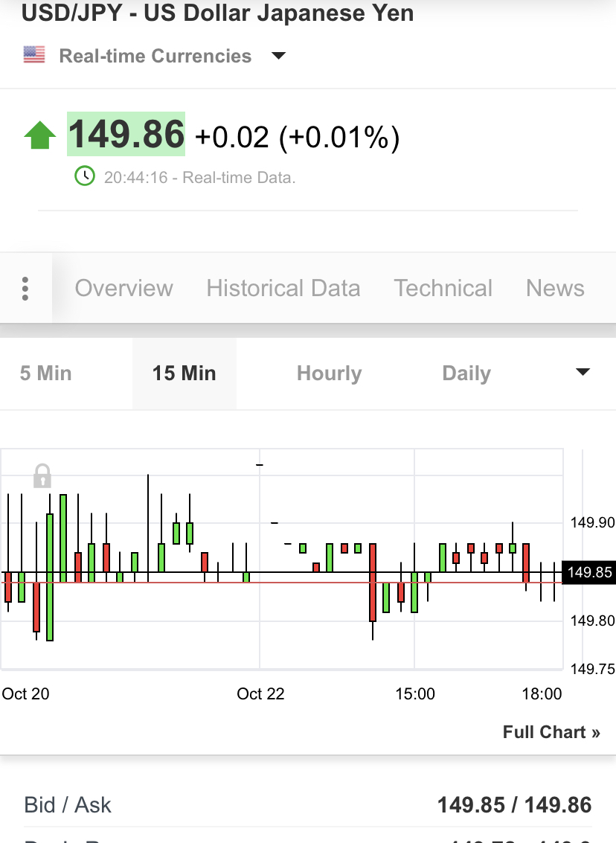
Task: Go to the Technical tab
Action: coord(443,288)
